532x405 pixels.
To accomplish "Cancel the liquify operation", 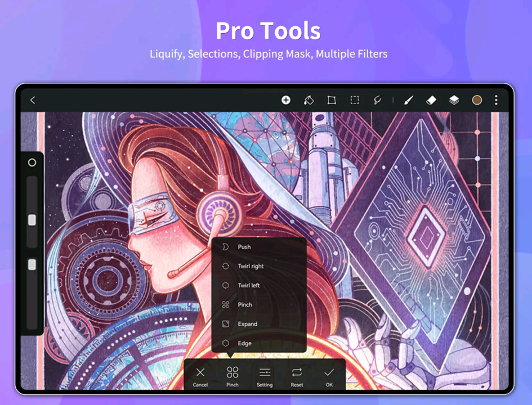I will pyautogui.click(x=200, y=376).
